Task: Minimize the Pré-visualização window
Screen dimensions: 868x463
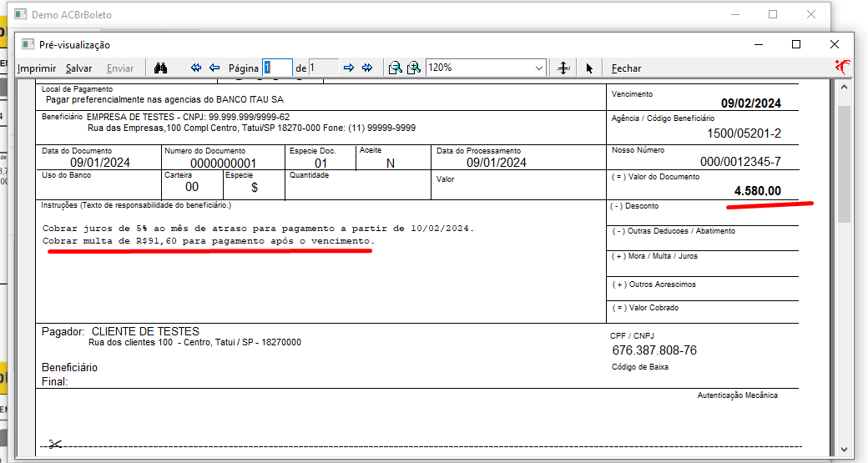Action: coord(759,44)
